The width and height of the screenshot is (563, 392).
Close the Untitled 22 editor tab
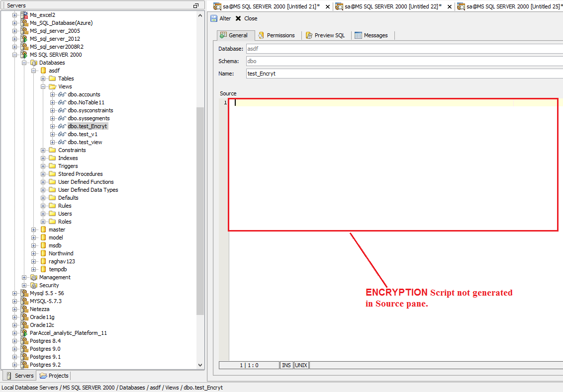(449, 6)
